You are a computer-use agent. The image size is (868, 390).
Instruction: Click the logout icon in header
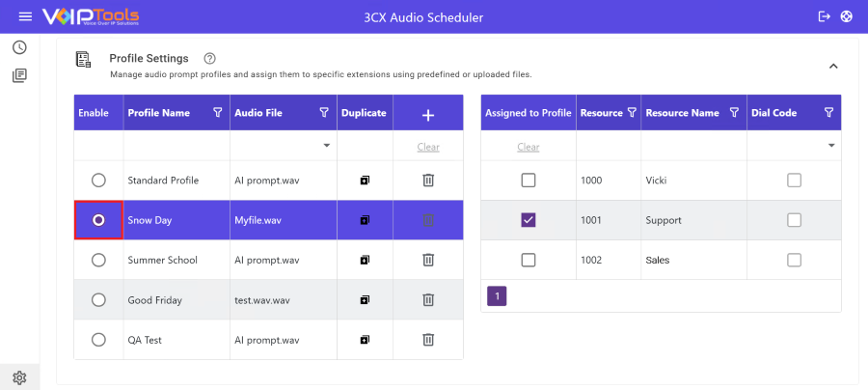[824, 16]
